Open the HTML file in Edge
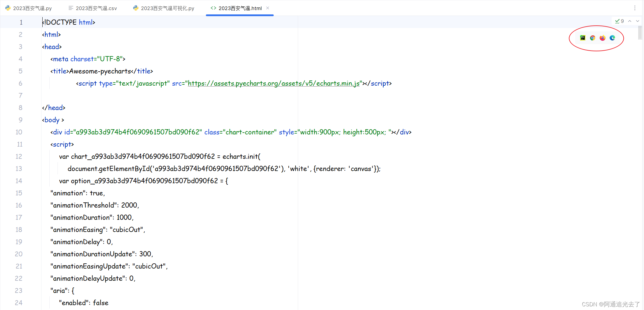This screenshot has height=310, width=644. pos(612,38)
